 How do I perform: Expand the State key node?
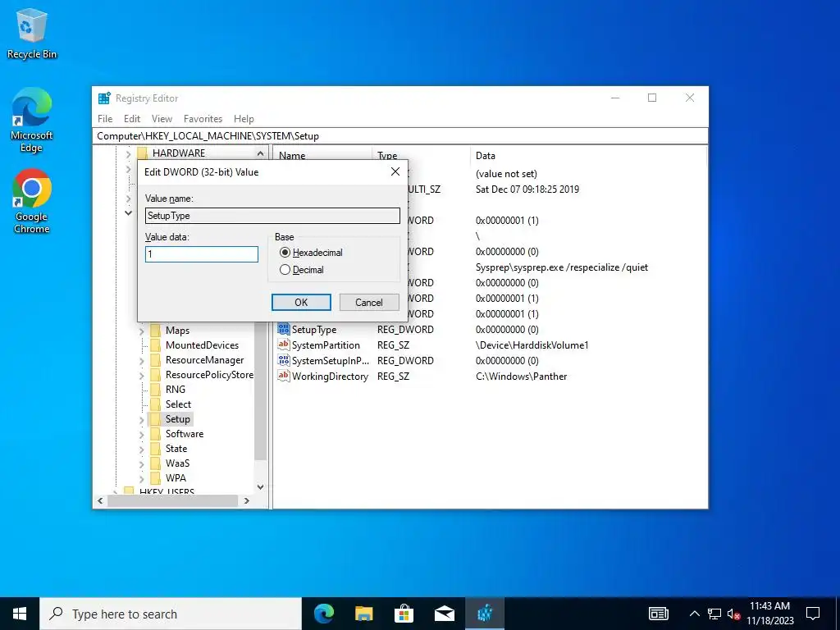pyautogui.click(x=141, y=449)
